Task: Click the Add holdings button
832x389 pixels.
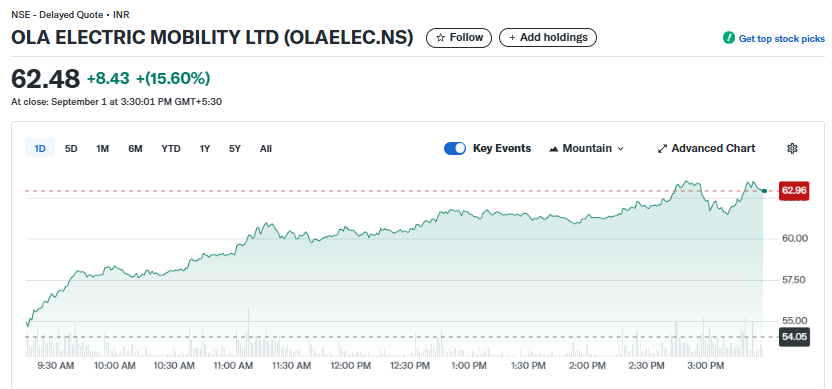Action: 548,38
